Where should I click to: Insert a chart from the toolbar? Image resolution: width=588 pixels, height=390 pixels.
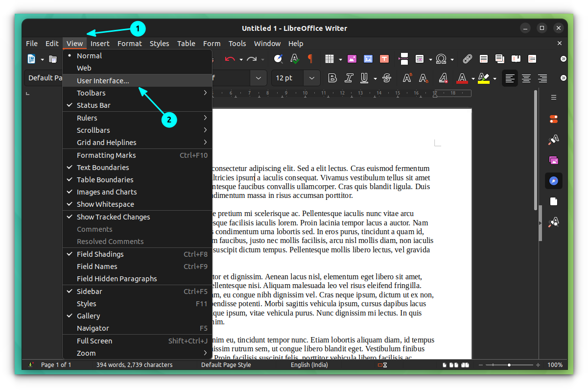pyautogui.click(x=368, y=59)
